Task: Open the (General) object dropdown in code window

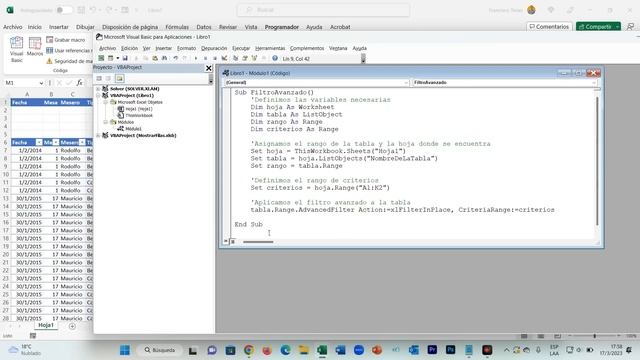Action: [406, 82]
